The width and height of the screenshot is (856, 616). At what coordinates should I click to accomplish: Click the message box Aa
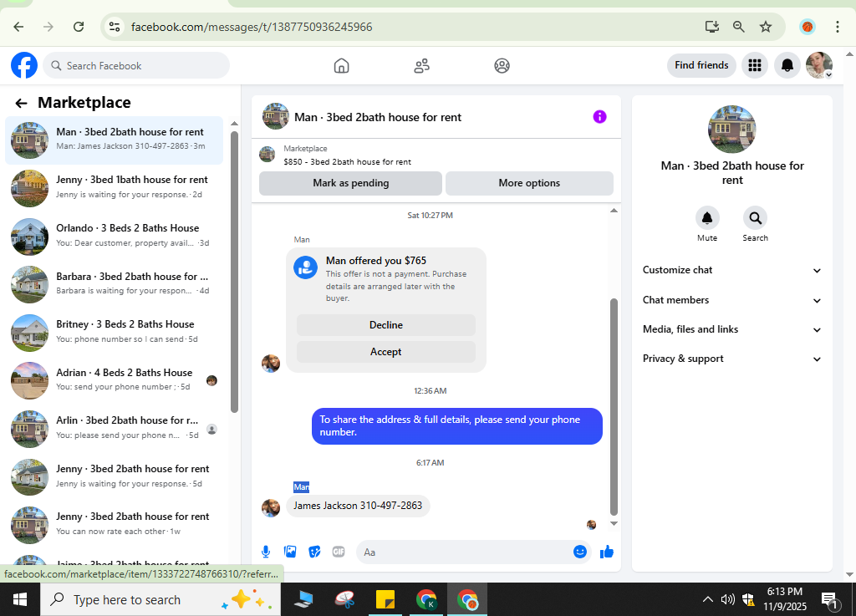point(464,552)
